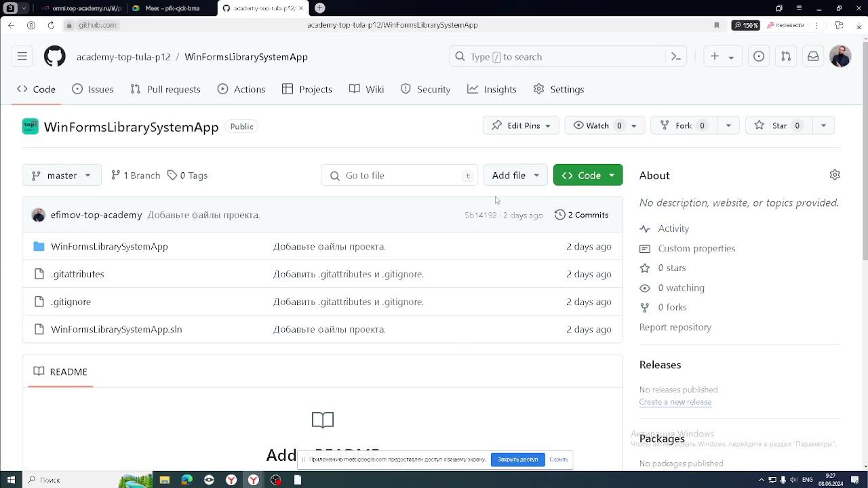Click the gear icon next to About

coord(835,175)
